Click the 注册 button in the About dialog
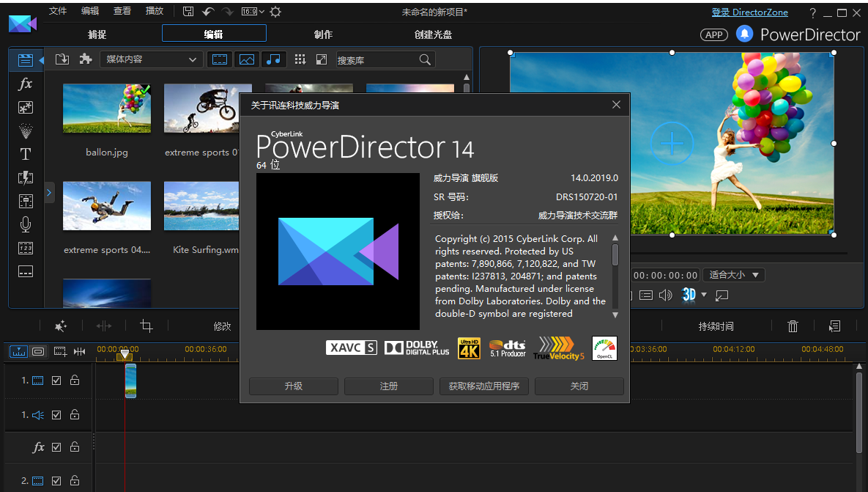 click(x=388, y=386)
